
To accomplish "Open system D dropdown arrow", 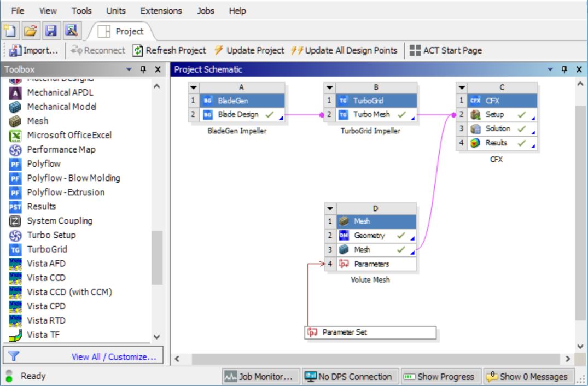I will coord(330,209).
